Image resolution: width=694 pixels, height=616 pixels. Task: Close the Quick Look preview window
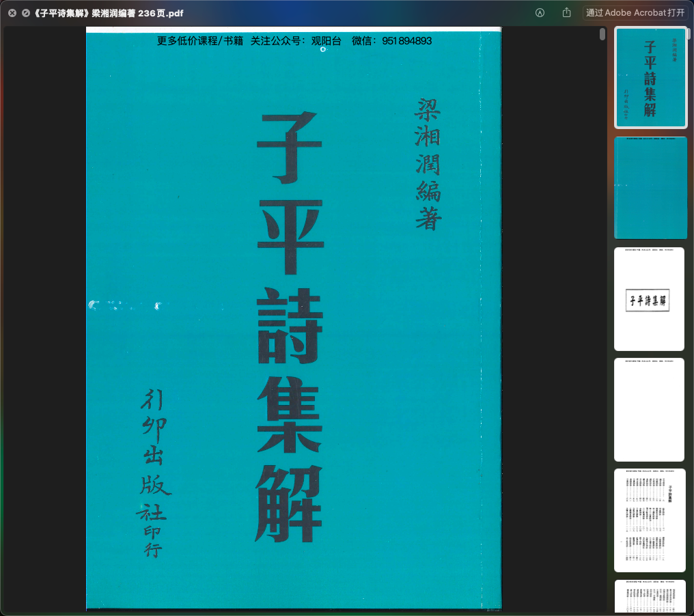[x=12, y=13]
